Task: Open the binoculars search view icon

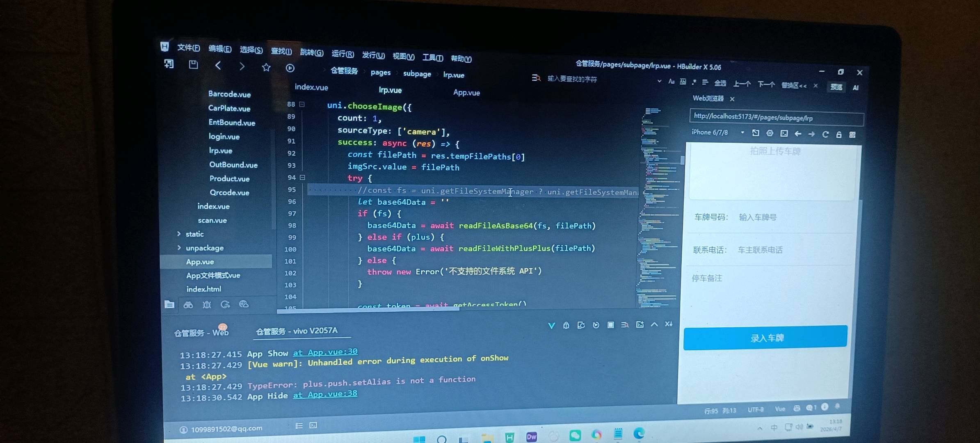Action: [x=188, y=304]
